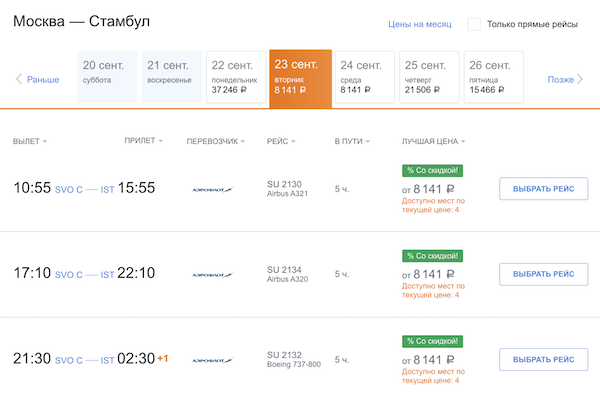Click Aeroflot logo on the 21:30 flight
The height and width of the screenshot is (400, 600).
tap(211, 358)
